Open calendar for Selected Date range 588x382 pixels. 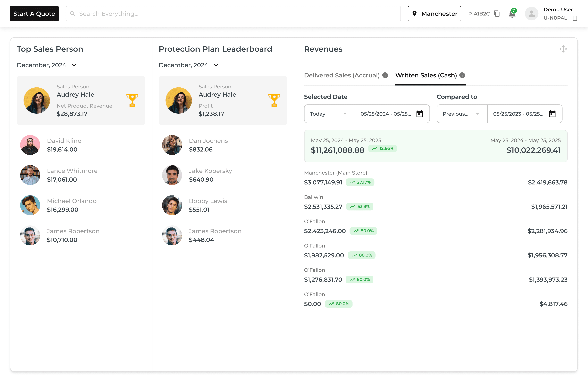(x=420, y=114)
